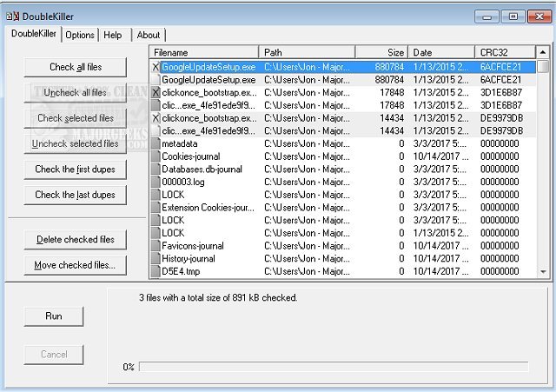The height and width of the screenshot is (392, 556).
Task: Click the Uncheck all files button
Action: coord(76,93)
